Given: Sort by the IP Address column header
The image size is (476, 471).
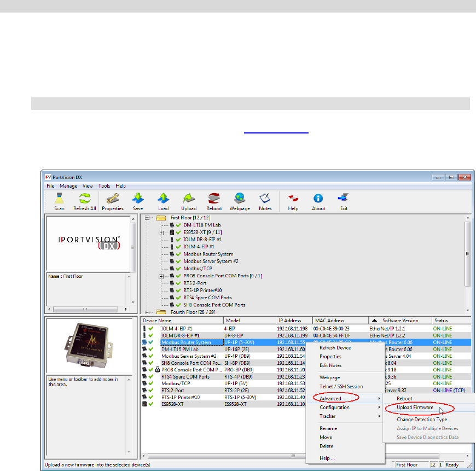Looking at the screenshot, I should click(x=294, y=321).
